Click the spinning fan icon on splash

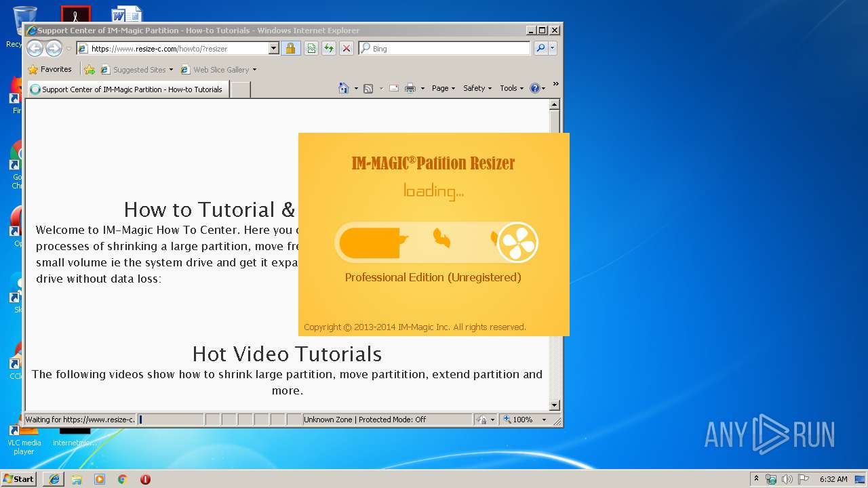[x=517, y=242]
